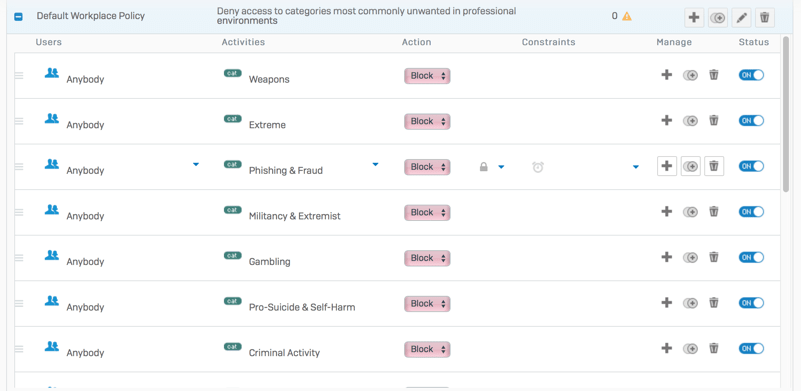Expand the Anybody users dropdown arrow
Viewport: 801px width, 391px height.
[x=196, y=164]
